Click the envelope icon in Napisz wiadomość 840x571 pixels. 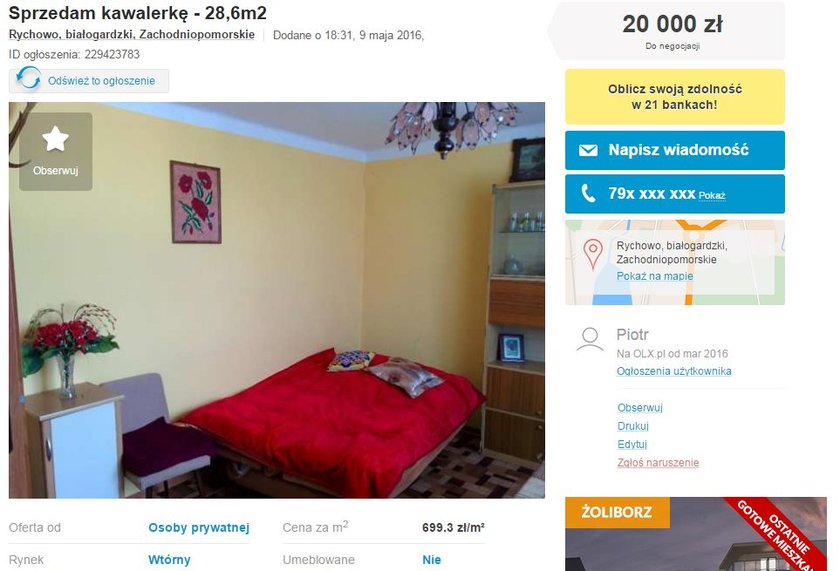click(588, 151)
